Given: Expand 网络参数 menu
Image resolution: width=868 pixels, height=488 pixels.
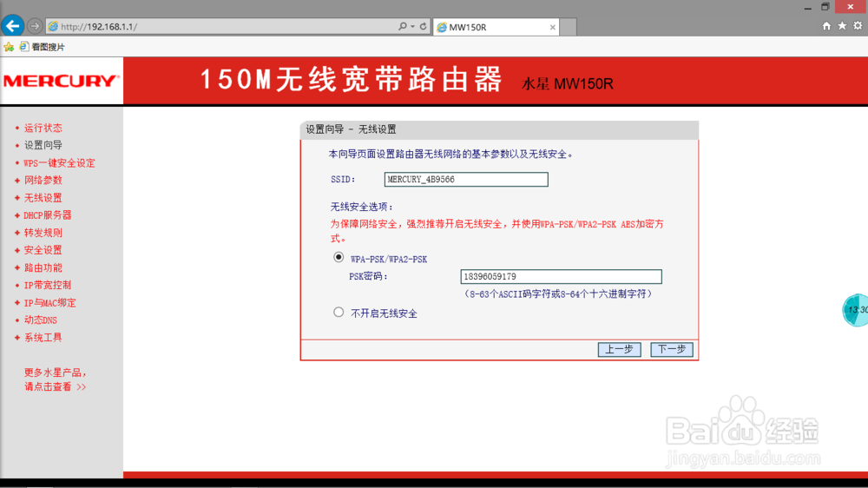Looking at the screenshot, I should (43, 180).
